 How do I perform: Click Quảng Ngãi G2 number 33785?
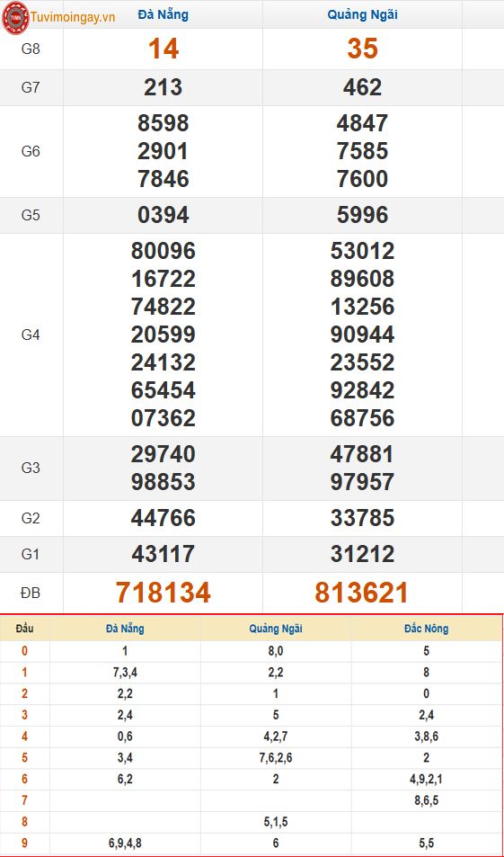coord(362,518)
